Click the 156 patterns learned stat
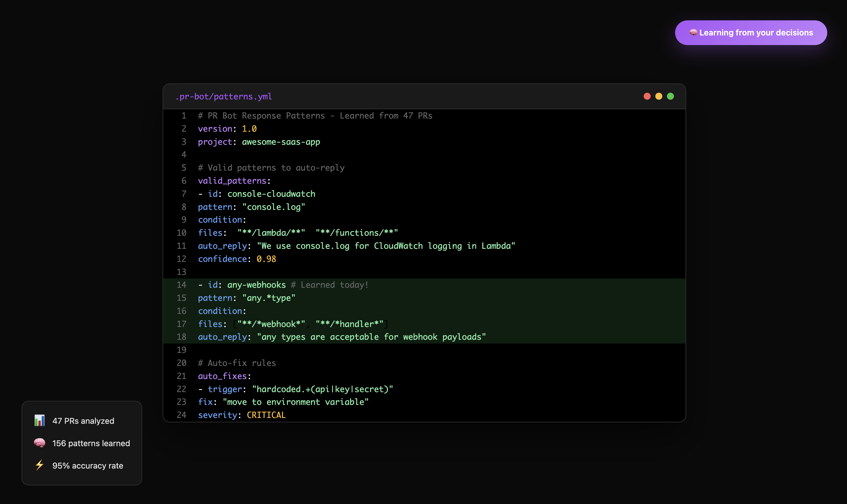Image resolution: width=847 pixels, height=504 pixels. [x=91, y=443]
